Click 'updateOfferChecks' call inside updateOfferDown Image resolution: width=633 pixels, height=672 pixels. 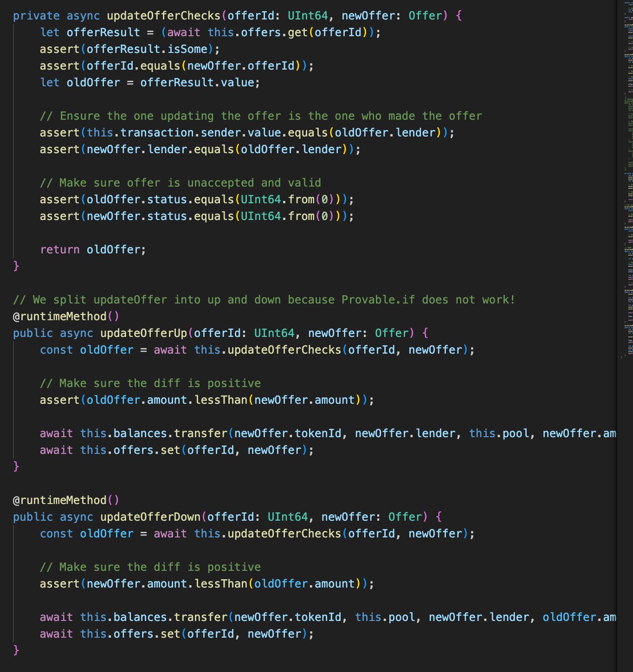[x=284, y=534]
